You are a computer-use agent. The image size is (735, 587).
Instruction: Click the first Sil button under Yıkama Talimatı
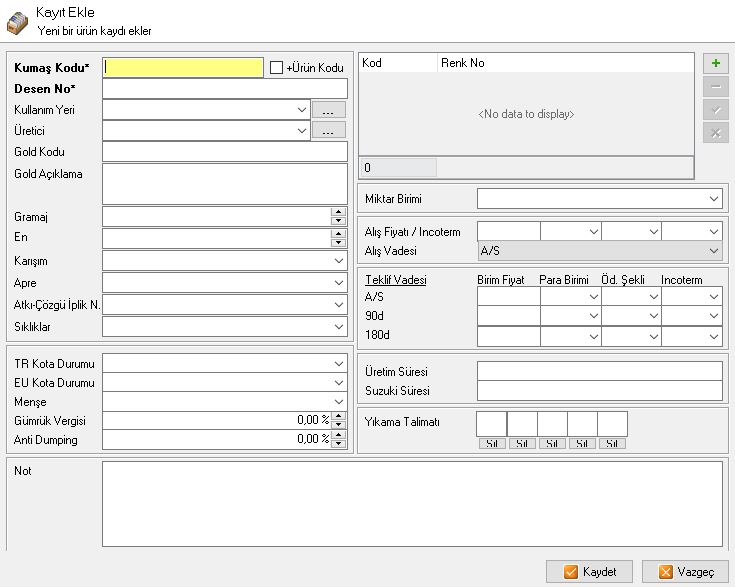point(491,443)
